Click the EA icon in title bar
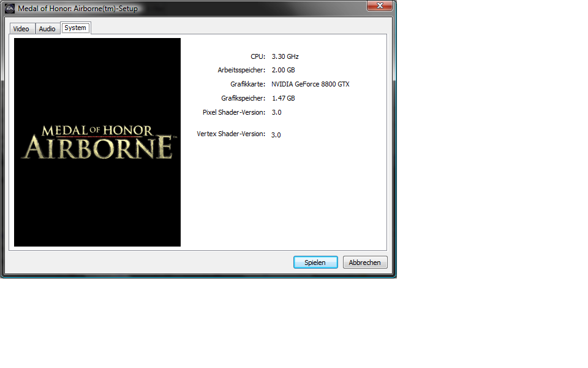This screenshot has height=368, width=588. (x=10, y=8)
